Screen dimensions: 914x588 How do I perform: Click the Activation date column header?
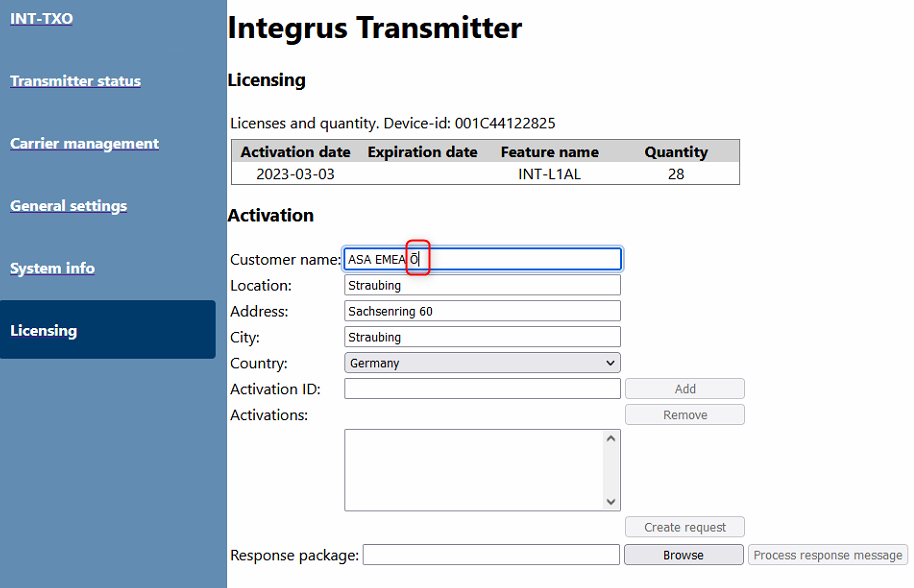coord(296,152)
